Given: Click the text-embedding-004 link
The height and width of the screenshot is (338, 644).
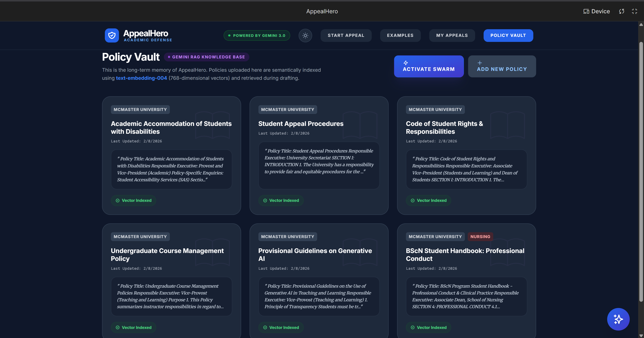Looking at the screenshot, I should point(141,78).
